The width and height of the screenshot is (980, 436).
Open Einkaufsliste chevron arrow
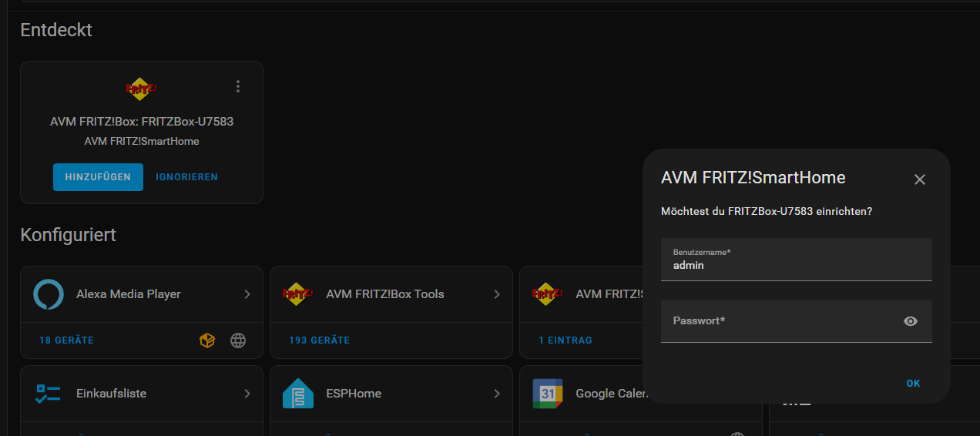(x=247, y=394)
